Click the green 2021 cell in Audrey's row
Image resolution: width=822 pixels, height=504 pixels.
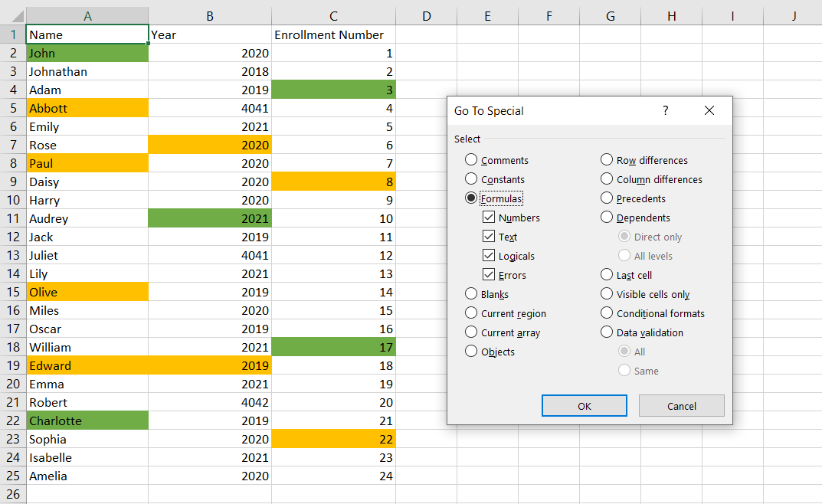(x=210, y=218)
